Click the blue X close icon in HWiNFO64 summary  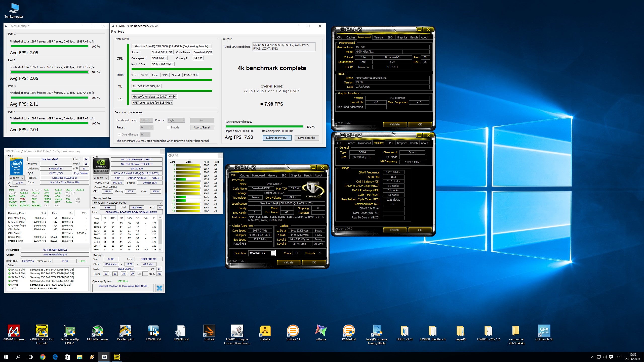coord(159,288)
